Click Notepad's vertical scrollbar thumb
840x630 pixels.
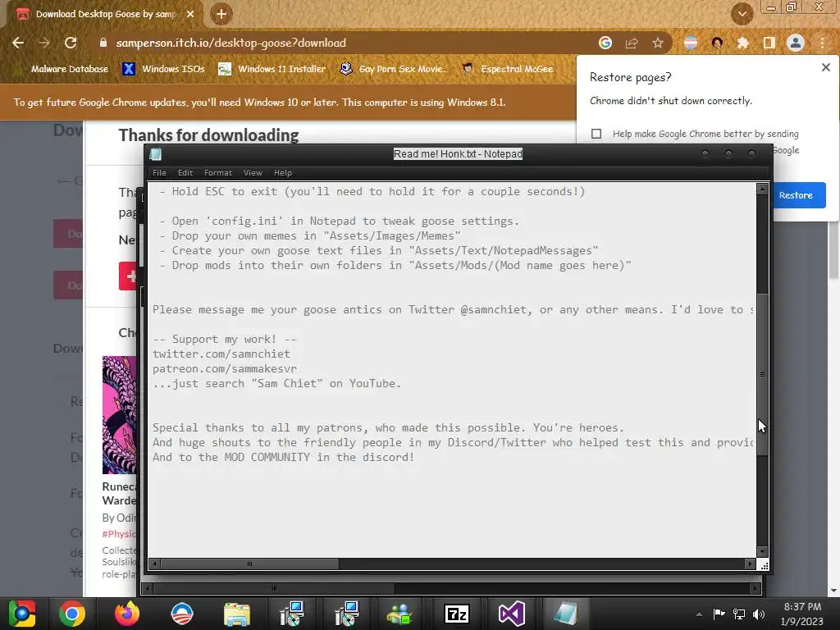762,374
